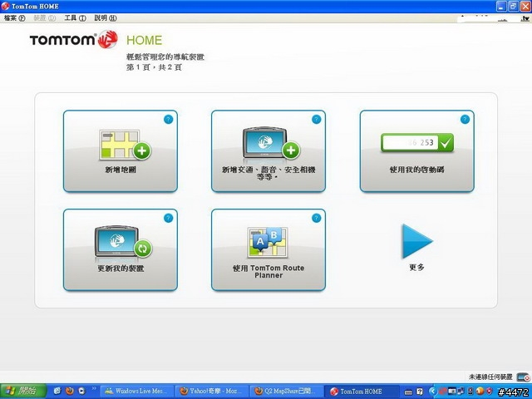This screenshot has width=532, height=399.
Task: Click the device with refresh arrows icon
Action: (123, 242)
